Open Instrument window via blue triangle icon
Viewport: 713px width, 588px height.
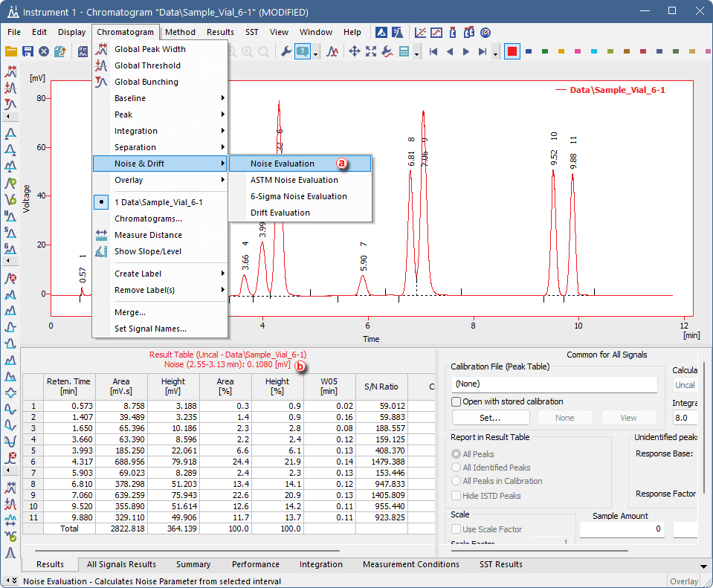pos(381,32)
